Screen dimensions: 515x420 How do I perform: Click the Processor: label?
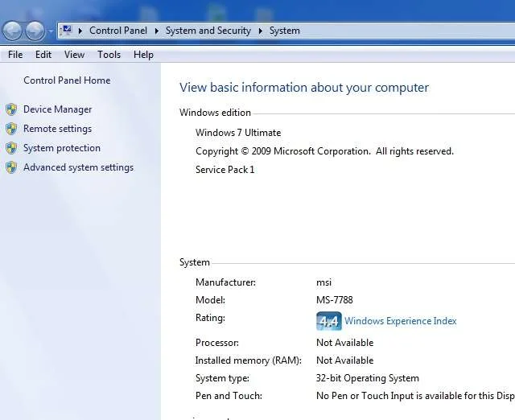(217, 343)
